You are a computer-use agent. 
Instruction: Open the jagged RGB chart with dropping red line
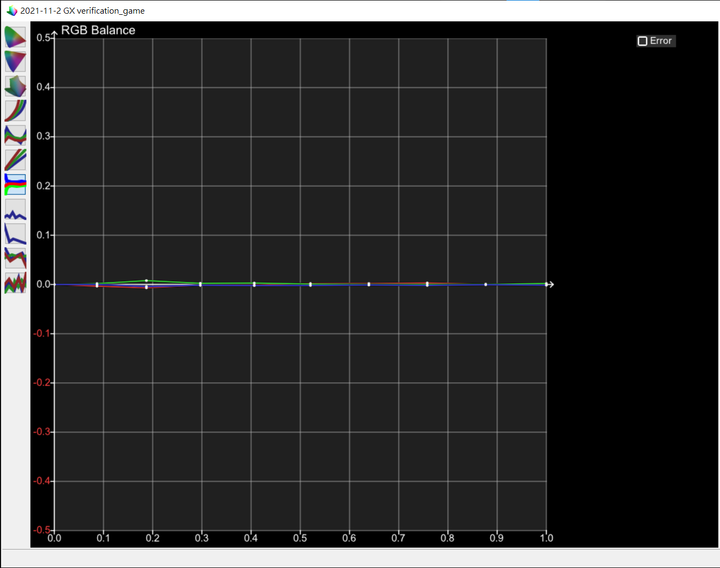click(15, 258)
